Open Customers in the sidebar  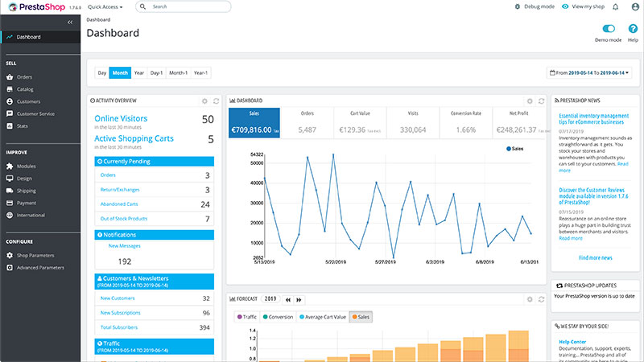(28, 101)
